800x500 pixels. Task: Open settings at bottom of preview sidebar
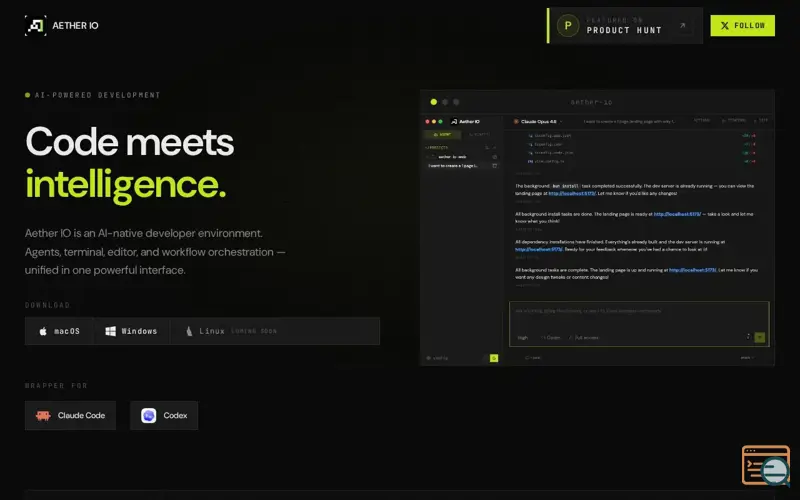tap(437, 358)
